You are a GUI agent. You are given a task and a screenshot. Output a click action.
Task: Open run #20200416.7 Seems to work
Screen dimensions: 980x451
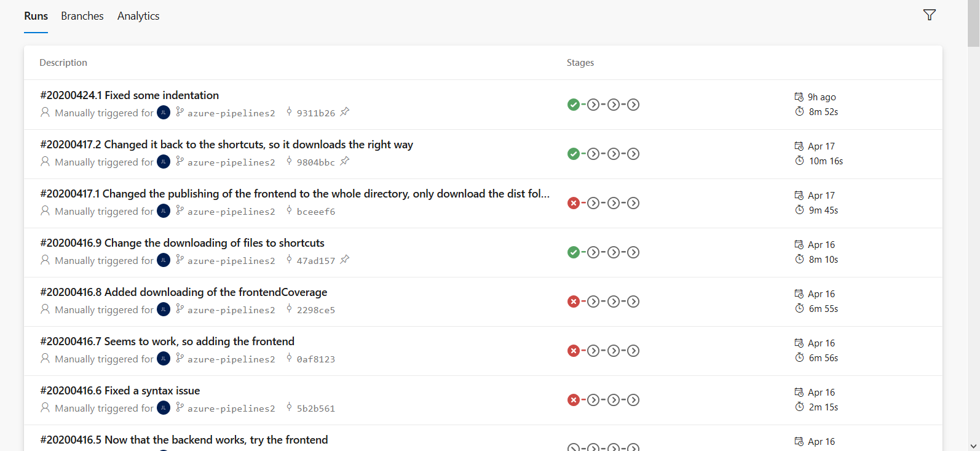[167, 341]
